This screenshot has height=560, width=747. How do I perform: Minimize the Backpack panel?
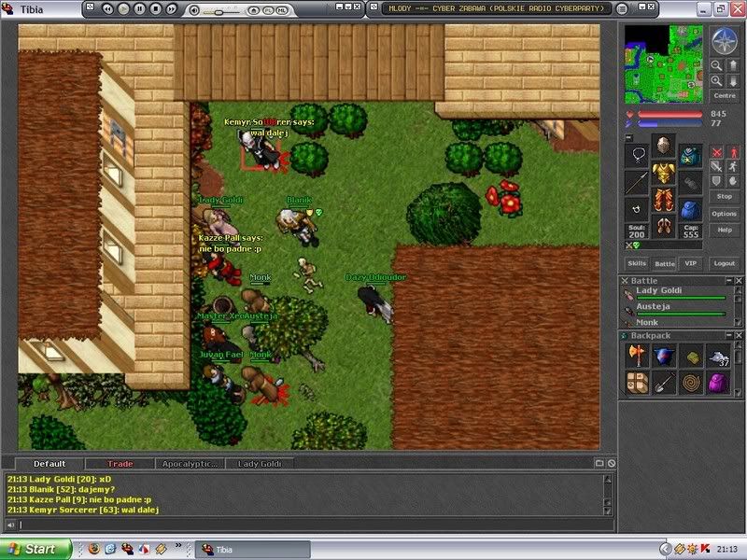(729, 336)
